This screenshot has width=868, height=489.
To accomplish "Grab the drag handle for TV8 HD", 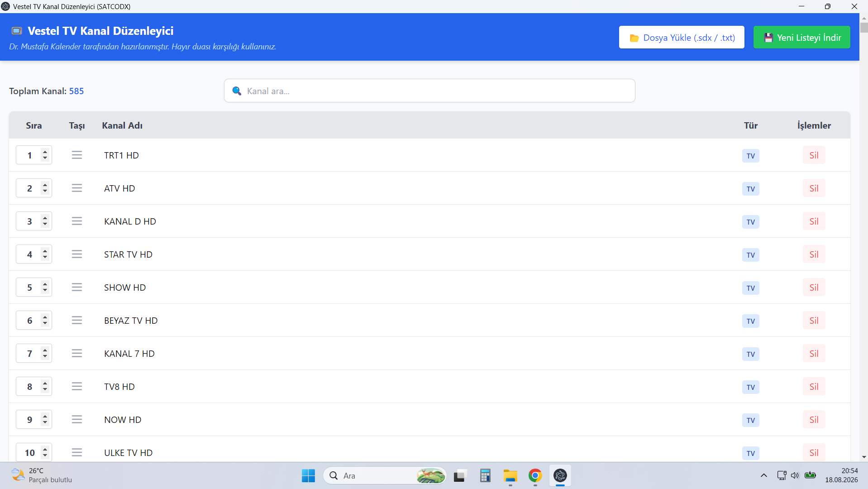I will (77, 386).
